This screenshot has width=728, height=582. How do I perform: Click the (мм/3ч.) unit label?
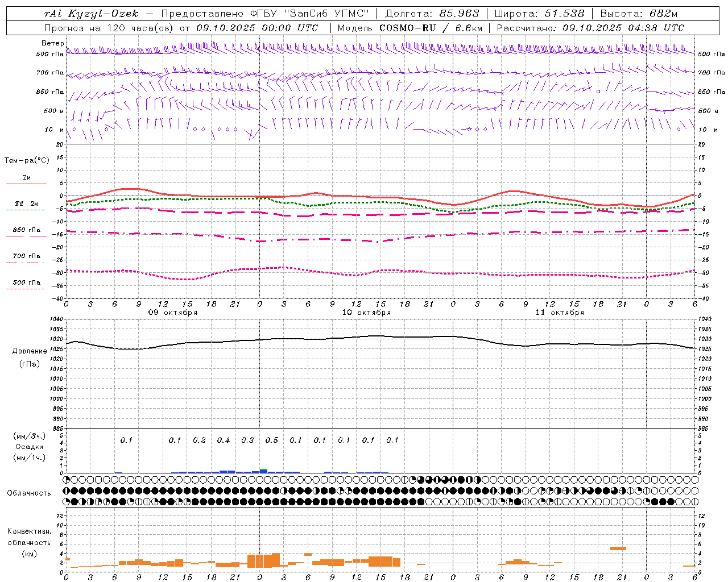pyautogui.click(x=30, y=436)
